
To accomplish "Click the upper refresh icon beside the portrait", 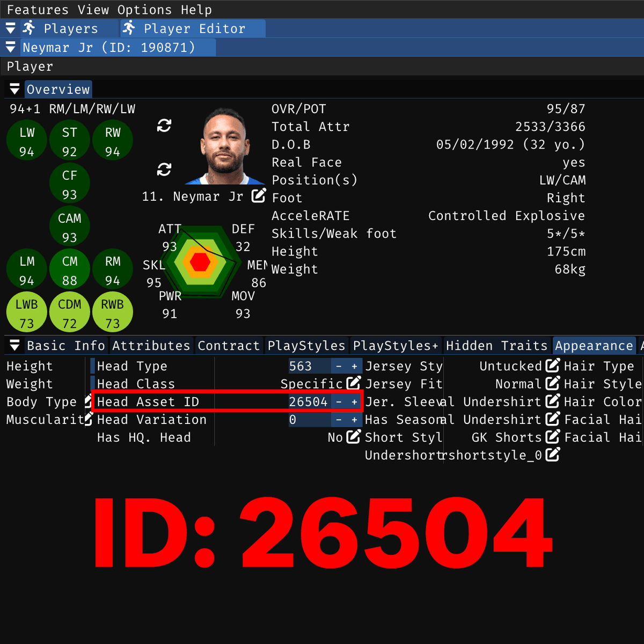I will [164, 126].
